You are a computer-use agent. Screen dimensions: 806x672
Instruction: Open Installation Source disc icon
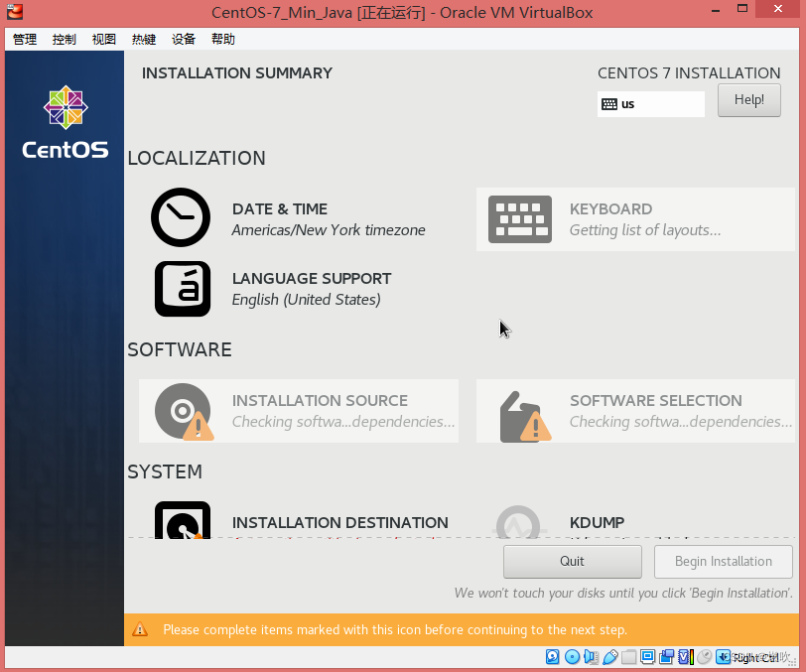tap(184, 411)
